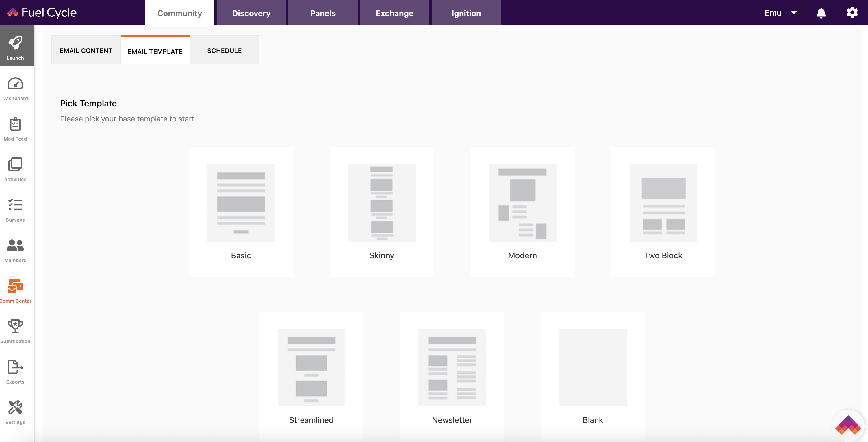The image size is (868, 442).
Task: Open the gear settings icon
Action: (852, 13)
